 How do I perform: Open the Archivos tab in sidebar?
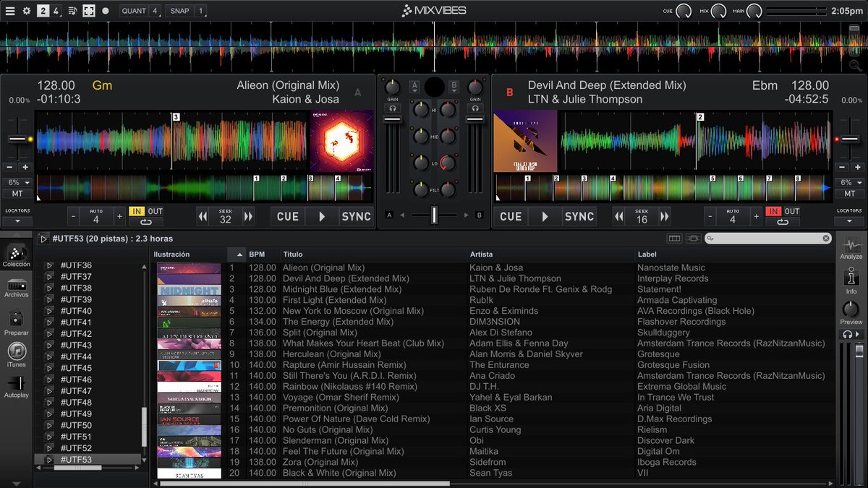tap(17, 288)
